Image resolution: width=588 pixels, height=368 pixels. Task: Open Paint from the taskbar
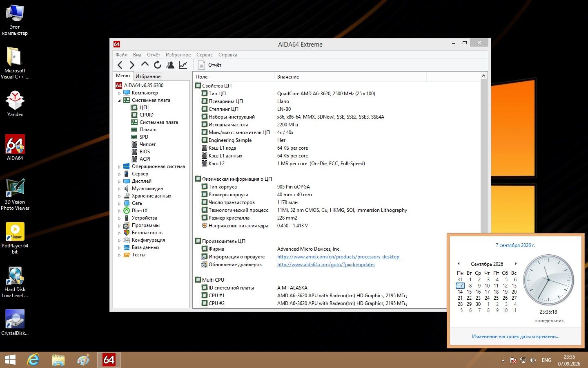83,360
